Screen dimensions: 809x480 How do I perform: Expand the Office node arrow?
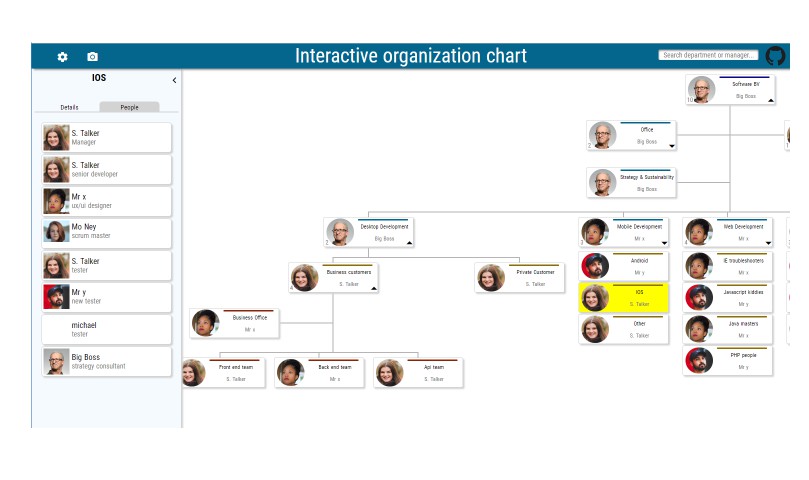[x=672, y=146]
